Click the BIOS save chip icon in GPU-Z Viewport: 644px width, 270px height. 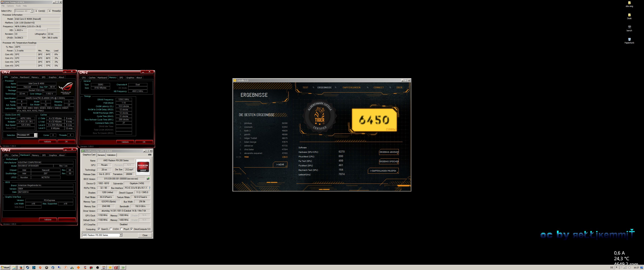pyautogui.click(x=148, y=179)
